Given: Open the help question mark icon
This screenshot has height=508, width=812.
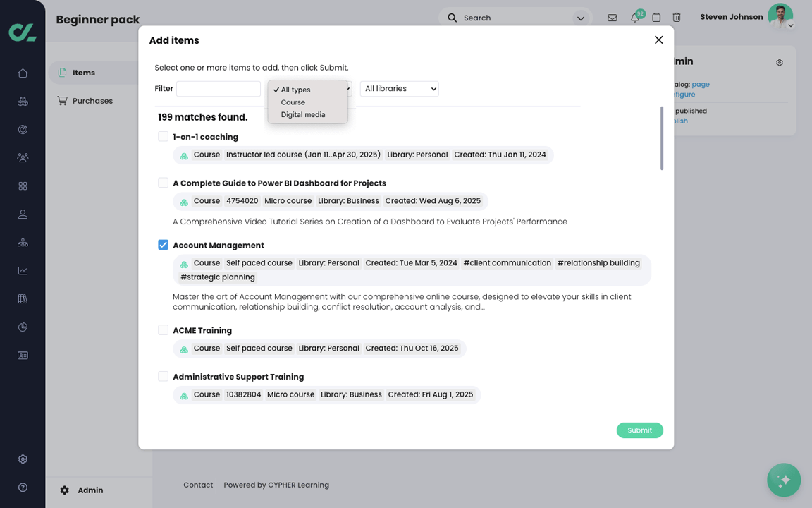Looking at the screenshot, I should click(23, 488).
